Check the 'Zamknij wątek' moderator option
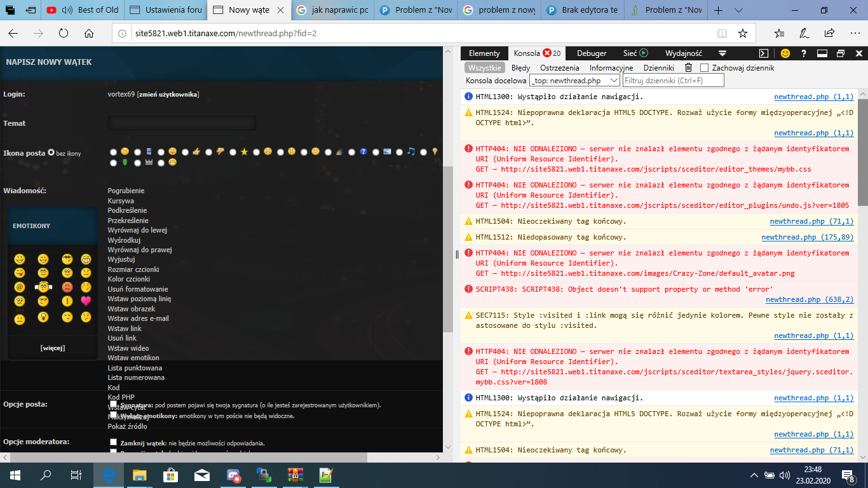Screen dimensions: 868x488 click(113, 442)
